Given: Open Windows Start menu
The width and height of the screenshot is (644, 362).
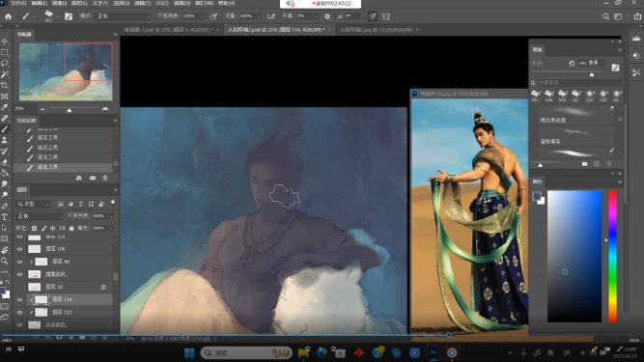Looking at the screenshot, I should click(189, 352).
